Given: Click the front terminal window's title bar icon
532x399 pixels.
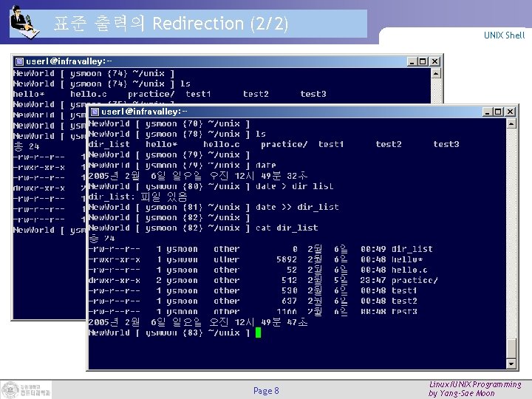Looking at the screenshot, I should tap(95, 112).
